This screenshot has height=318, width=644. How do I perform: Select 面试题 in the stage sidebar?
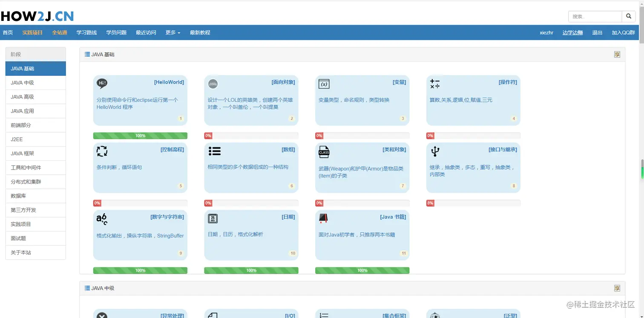tap(36, 238)
